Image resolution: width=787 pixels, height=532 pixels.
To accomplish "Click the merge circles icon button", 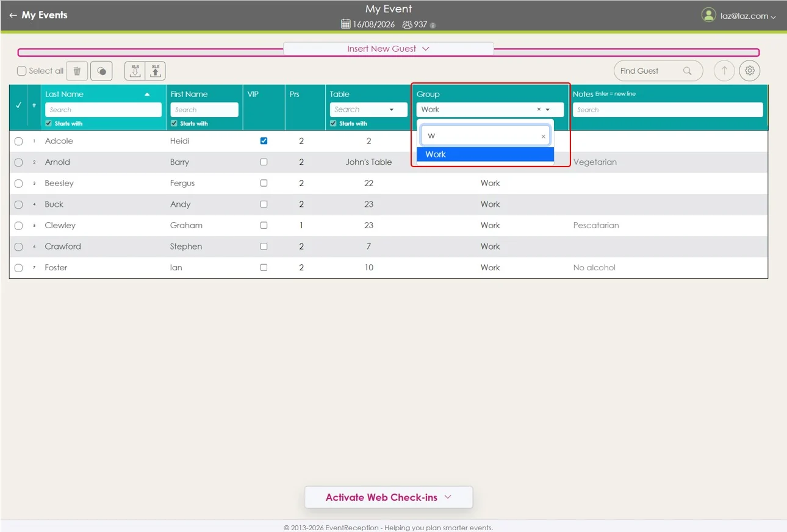I will click(x=101, y=71).
